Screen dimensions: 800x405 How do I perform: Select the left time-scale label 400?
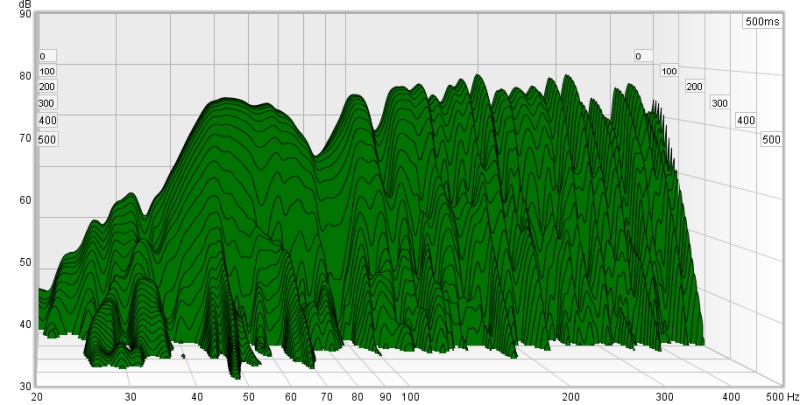pos(47,121)
